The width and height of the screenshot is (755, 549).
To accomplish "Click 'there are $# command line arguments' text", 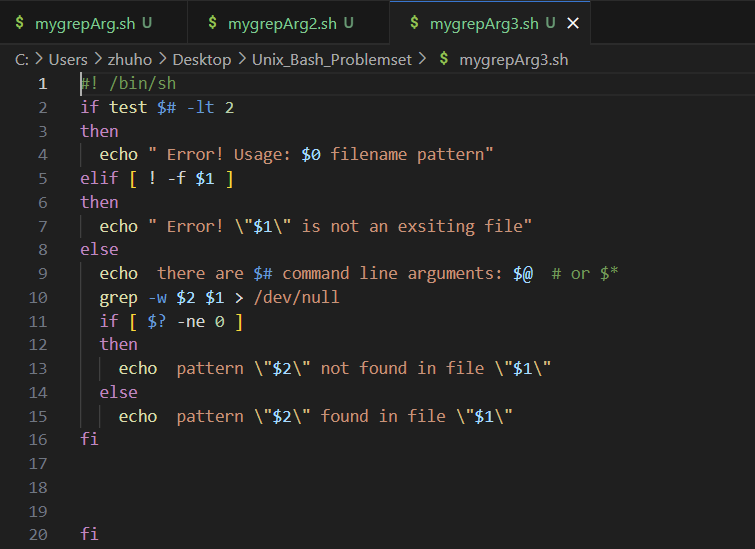I will pyautogui.click(x=325, y=274).
